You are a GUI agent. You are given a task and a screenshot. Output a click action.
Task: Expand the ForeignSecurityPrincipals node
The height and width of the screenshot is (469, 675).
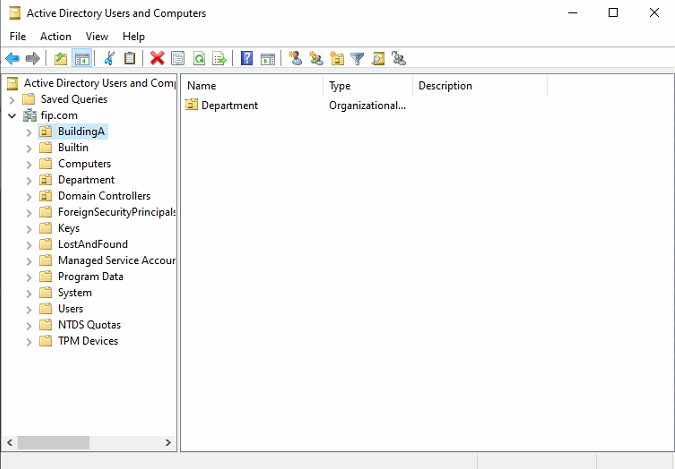click(x=29, y=213)
